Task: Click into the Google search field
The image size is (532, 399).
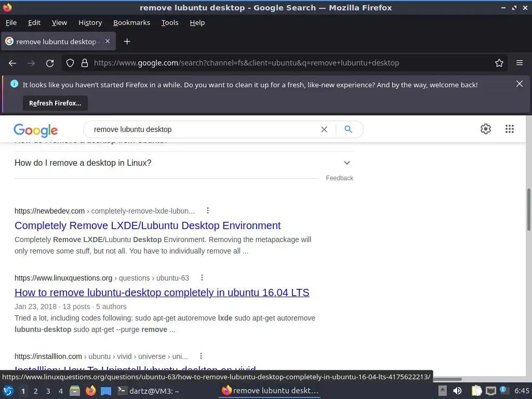Action: (x=204, y=129)
